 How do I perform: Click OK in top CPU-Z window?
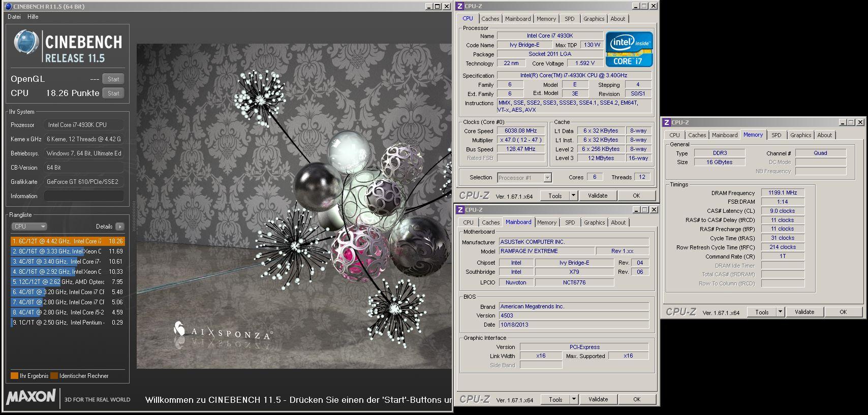636,196
